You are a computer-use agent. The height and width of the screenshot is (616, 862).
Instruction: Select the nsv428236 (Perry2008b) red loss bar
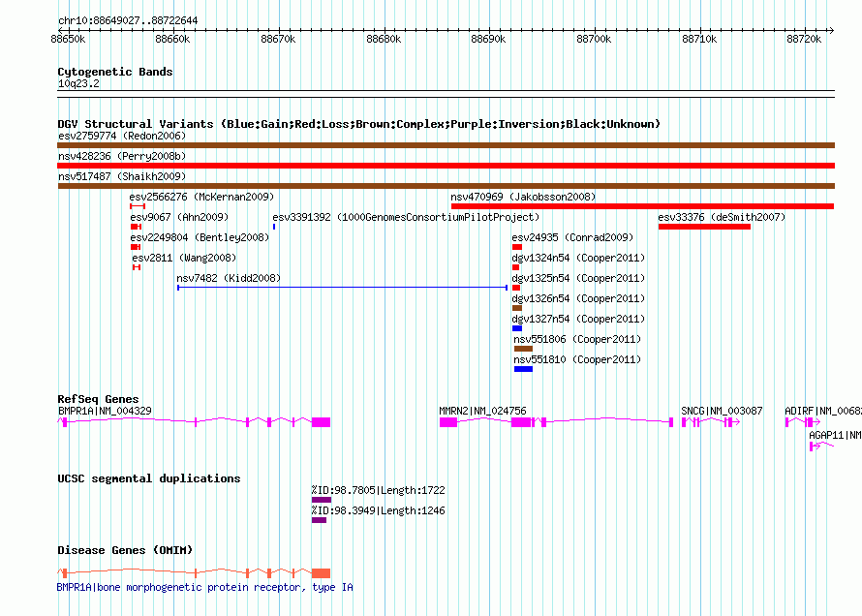point(446,166)
